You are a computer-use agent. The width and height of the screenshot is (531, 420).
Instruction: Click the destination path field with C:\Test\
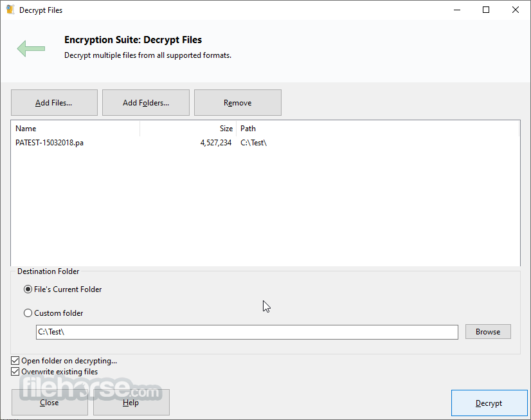[x=247, y=332]
